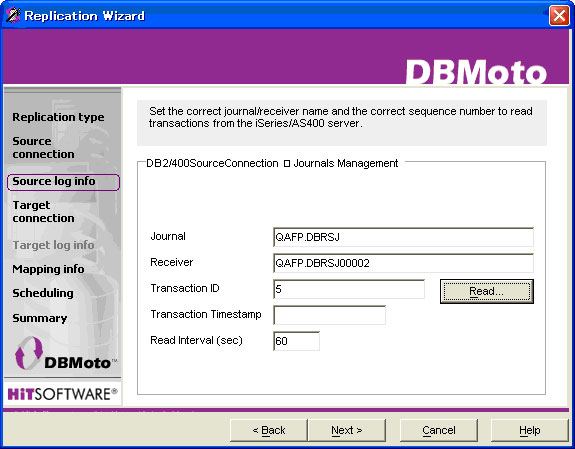Image resolution: width=575 pixels, height=449 pixels.
Task: Focus the Transaction ID field
Action: [349, 289]
